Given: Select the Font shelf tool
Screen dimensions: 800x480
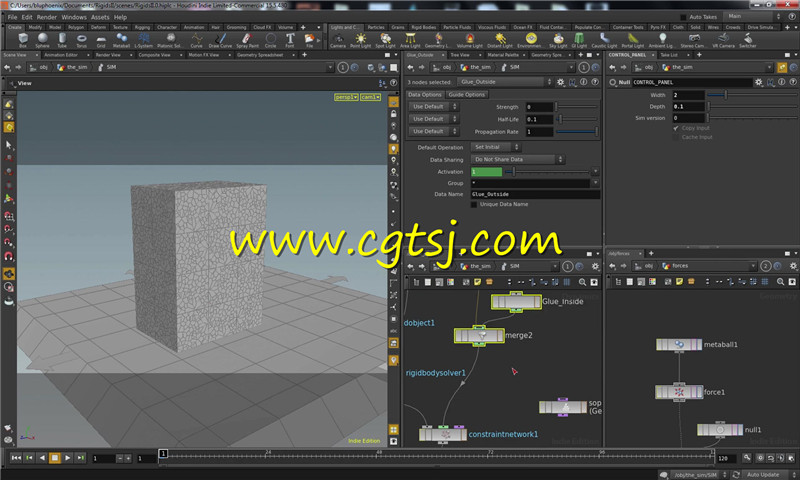Looking at the screenshot, I should click(290, 40).
